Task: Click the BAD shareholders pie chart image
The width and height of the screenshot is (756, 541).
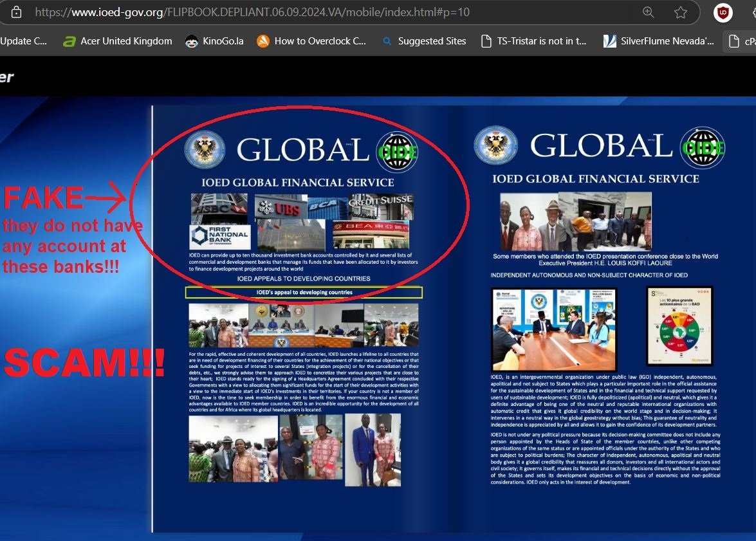Action: (x=679, y=326)
